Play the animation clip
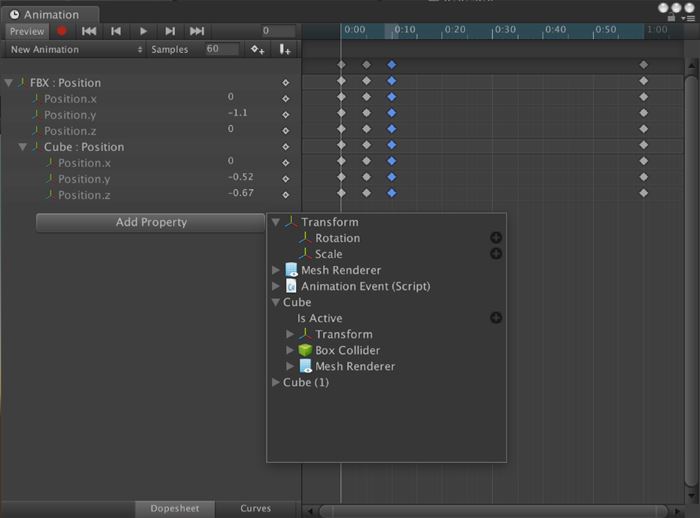700x518 pixels. 143,31
